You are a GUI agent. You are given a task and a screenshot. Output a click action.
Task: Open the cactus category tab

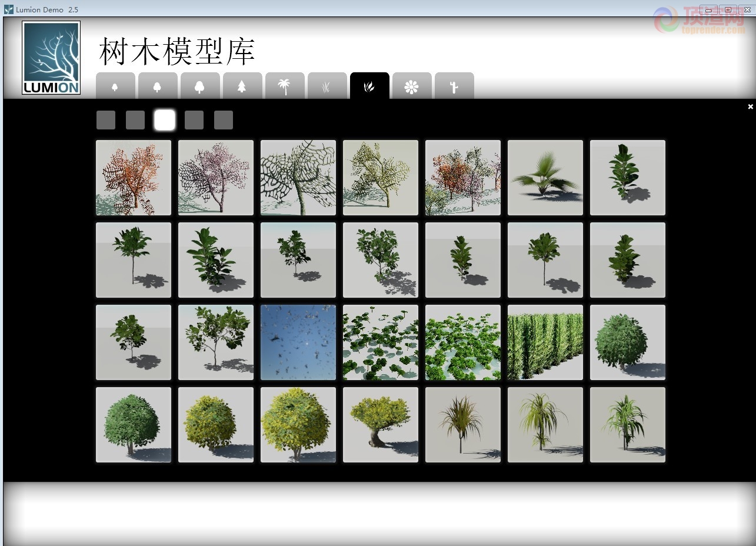[454, 86]
